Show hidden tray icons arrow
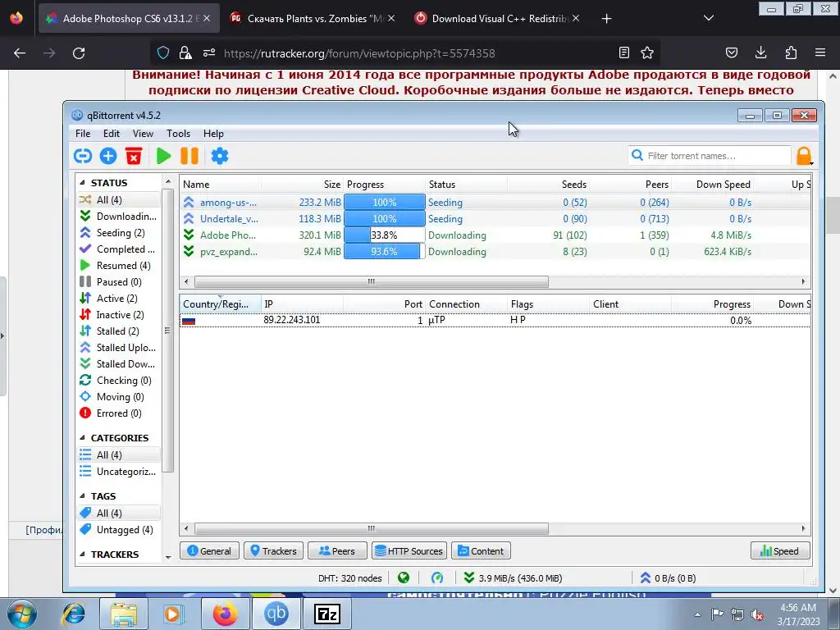Viewport: 840px width, 630px height. tap(697, 614)
